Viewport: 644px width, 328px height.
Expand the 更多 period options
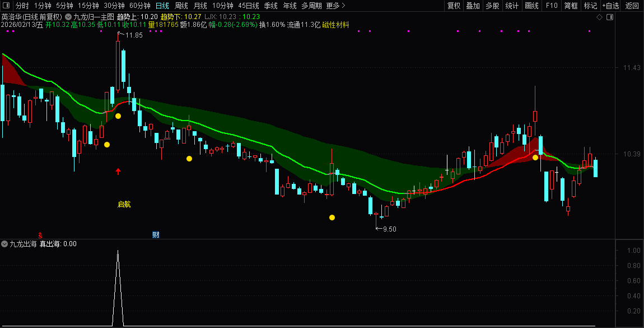tap(335, 6)
